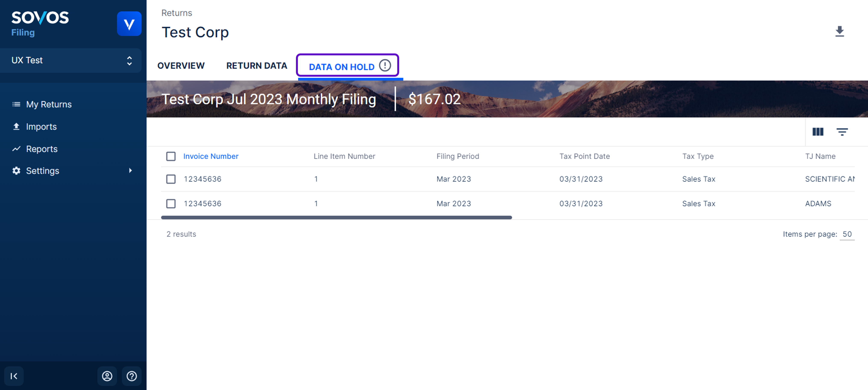Click the Sovos V logo badge

[x=129, y=24]
